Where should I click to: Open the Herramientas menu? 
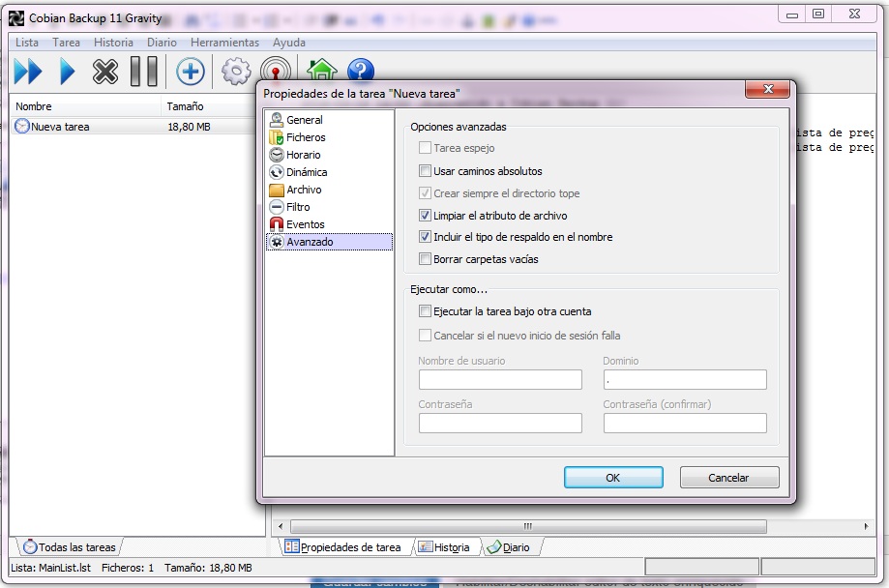[224, 43]
